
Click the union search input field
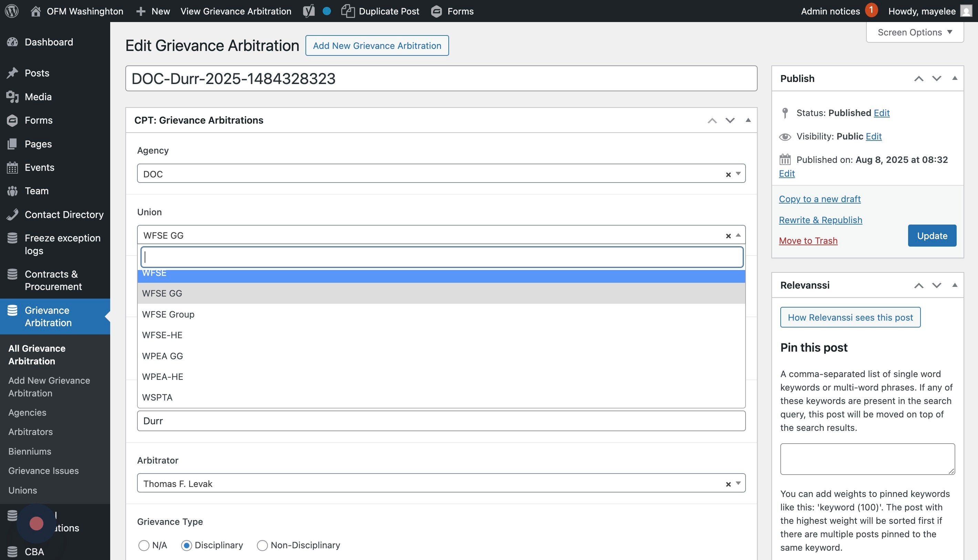point(441,257)
